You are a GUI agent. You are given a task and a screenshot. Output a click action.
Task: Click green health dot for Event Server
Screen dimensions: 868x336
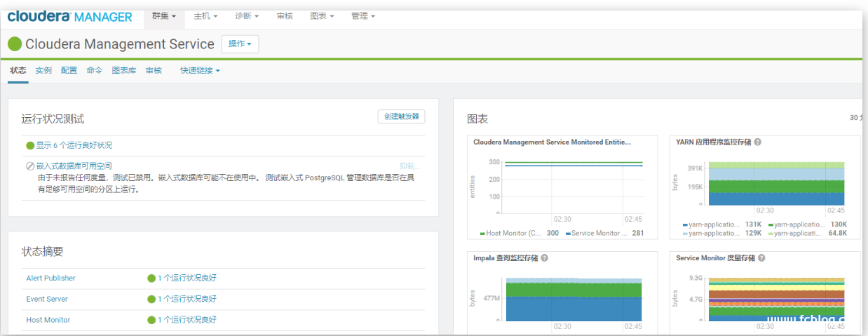pos(151,300)
